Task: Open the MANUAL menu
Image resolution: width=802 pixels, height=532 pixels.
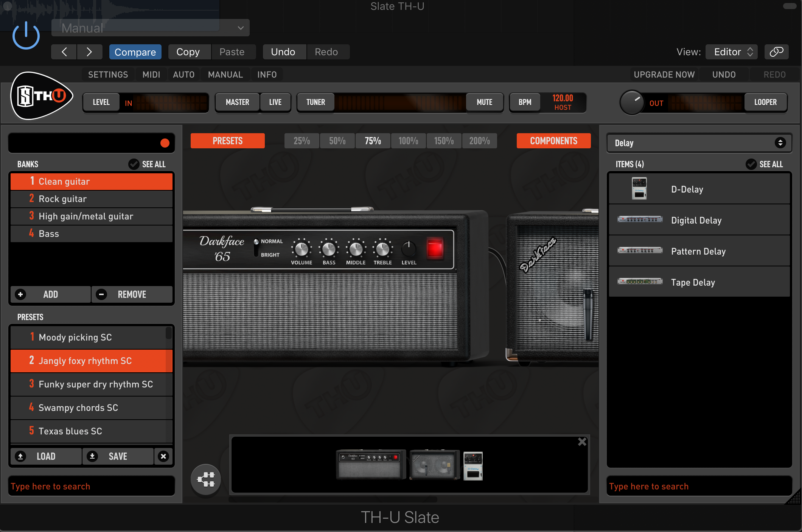Action: click(x=225, y=75)
